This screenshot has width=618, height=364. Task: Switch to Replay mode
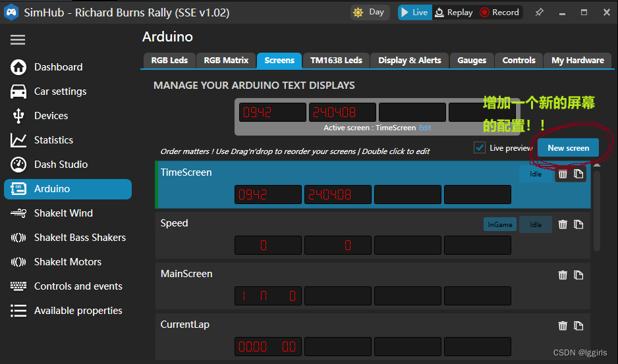454,13
